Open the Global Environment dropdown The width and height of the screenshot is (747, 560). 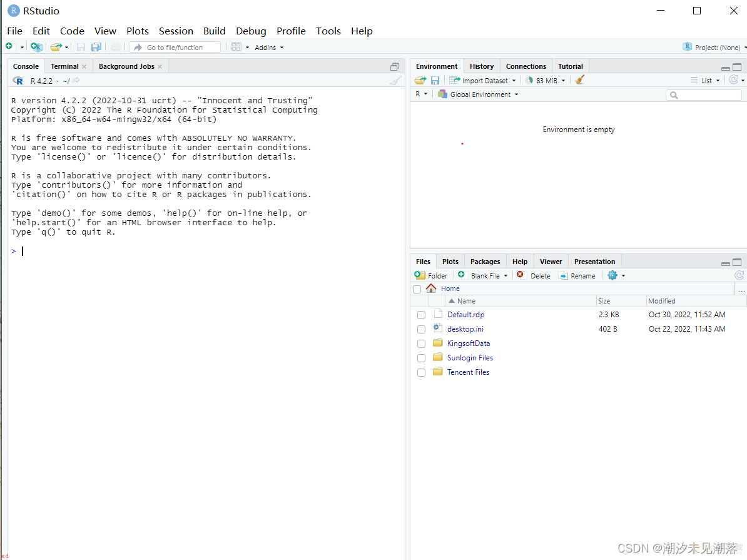click(479, 94)
